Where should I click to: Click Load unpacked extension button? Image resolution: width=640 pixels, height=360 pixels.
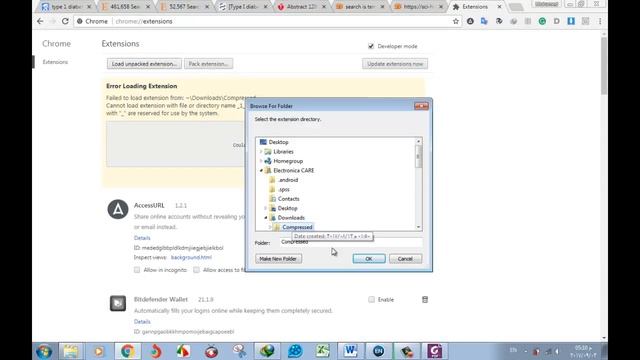tap(144, 64)
